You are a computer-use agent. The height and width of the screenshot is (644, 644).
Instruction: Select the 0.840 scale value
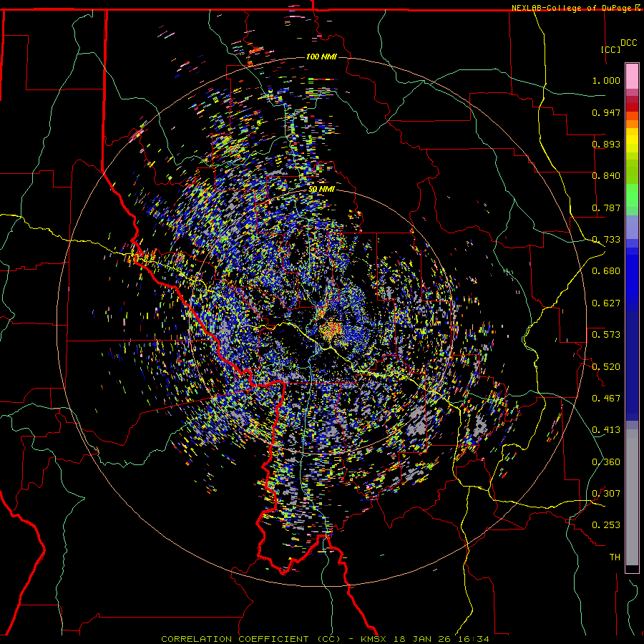(x=606, y=176)
